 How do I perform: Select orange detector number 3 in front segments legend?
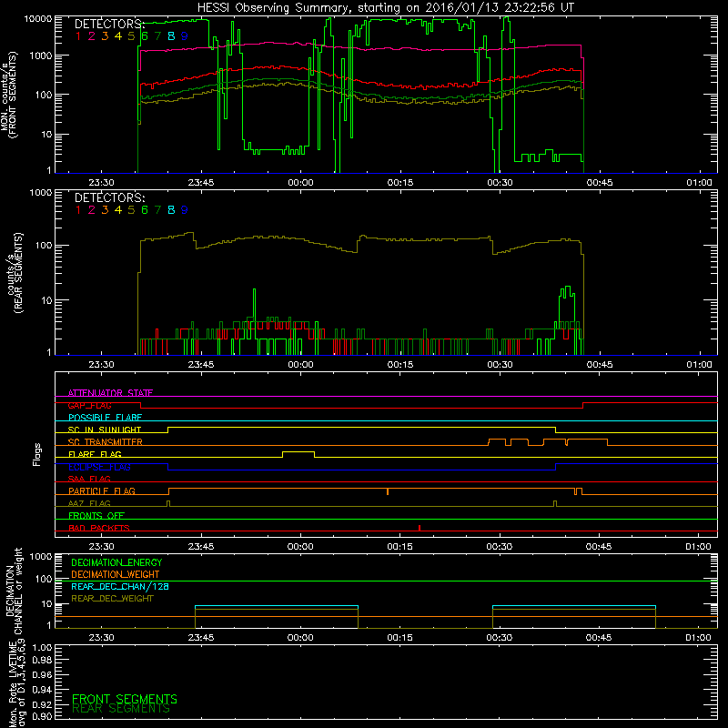pos(105,36)
